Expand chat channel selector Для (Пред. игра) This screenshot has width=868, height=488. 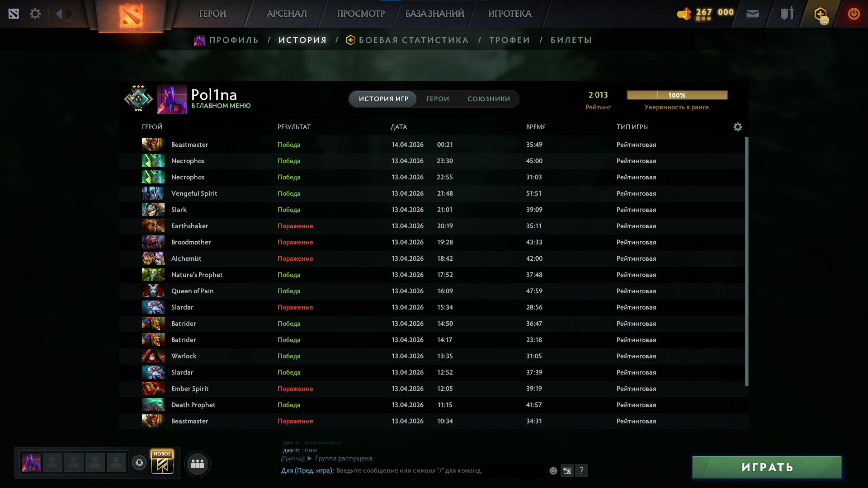[307, 471]
